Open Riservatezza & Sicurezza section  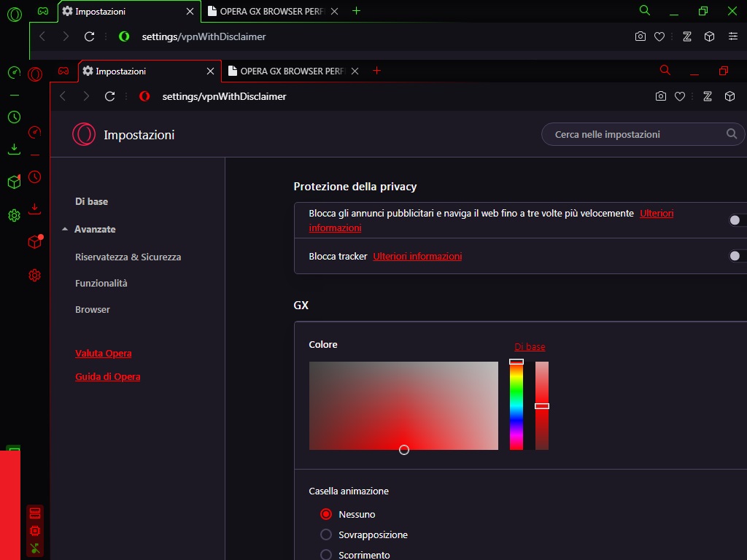coord(128,257)
